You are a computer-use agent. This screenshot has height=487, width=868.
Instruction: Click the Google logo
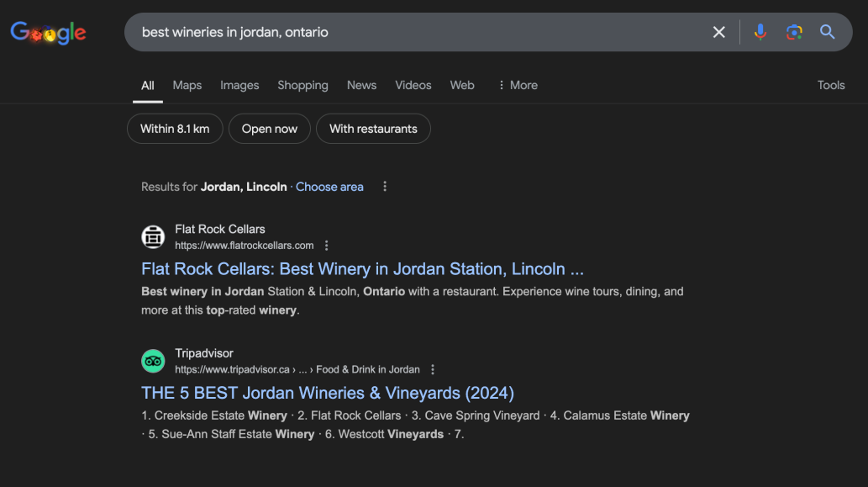pyautogui.click(x=48, y=33)
